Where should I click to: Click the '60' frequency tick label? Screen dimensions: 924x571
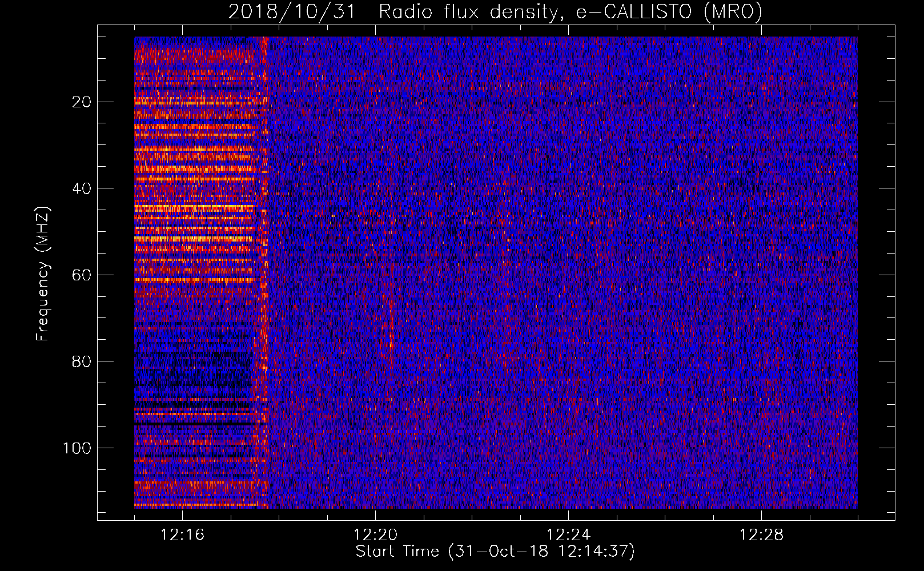(x=82, y=275)
